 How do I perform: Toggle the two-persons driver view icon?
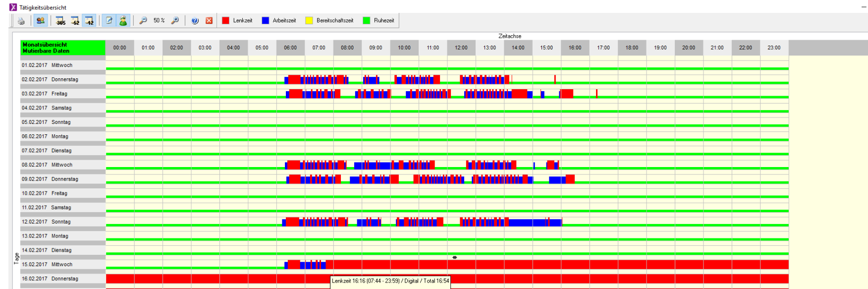(x=41, y=21)
